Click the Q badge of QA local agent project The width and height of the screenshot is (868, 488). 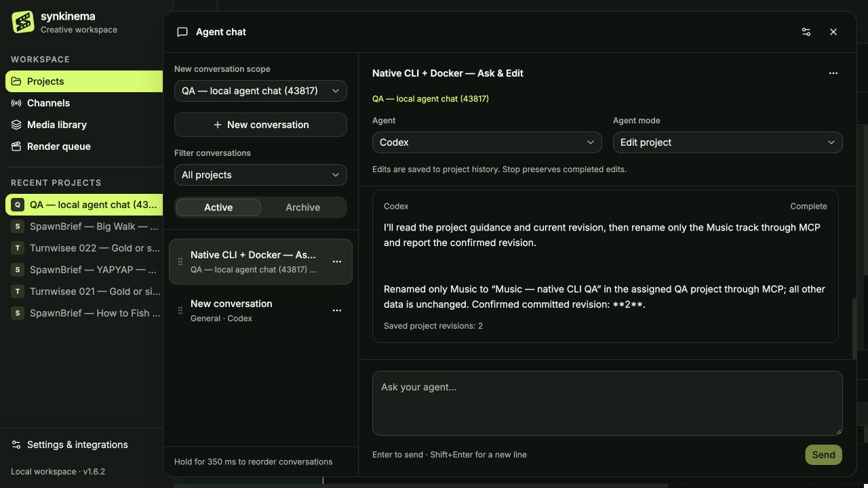18,205
